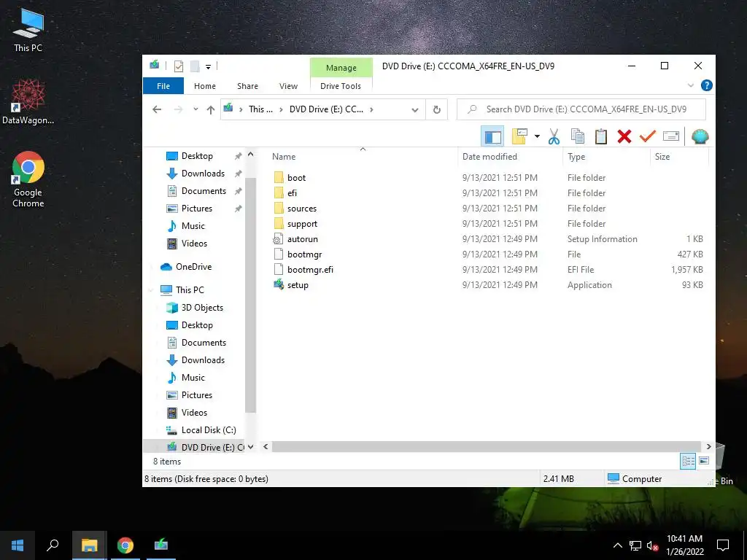Viewport: 747px width, 560px height.
Task: Toggle the navigation pane toolbar button
Action: tap(492, 136)
